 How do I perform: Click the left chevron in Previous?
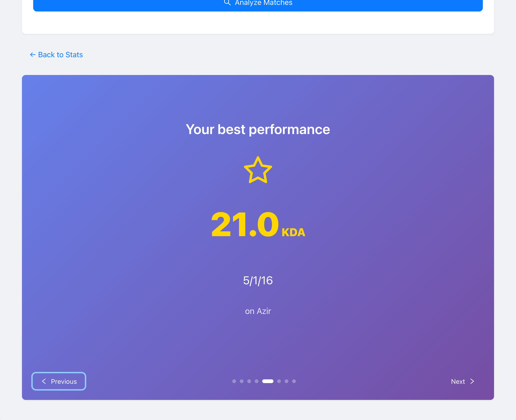pos(44,381)
